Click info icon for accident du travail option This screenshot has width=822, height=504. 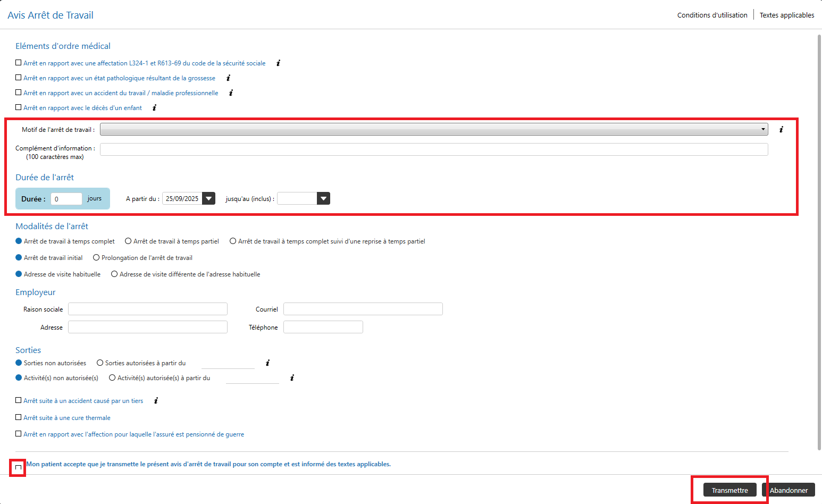[231, 93]
